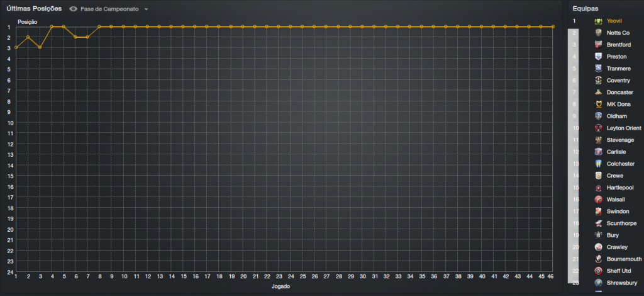644x296 pixels.
Task: Click the Preston club crest icon
Action: [598, 57]
